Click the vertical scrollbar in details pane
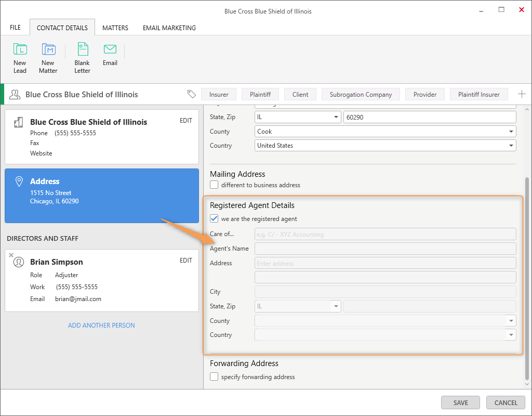Viewport: 532px width, 416px height. click(x=527, y=279)
